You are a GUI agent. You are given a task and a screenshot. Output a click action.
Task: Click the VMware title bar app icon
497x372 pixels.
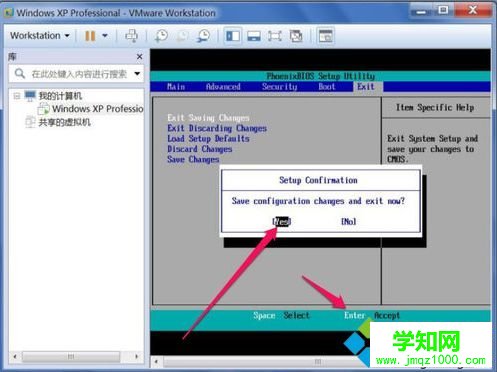[x=9, y=13]
